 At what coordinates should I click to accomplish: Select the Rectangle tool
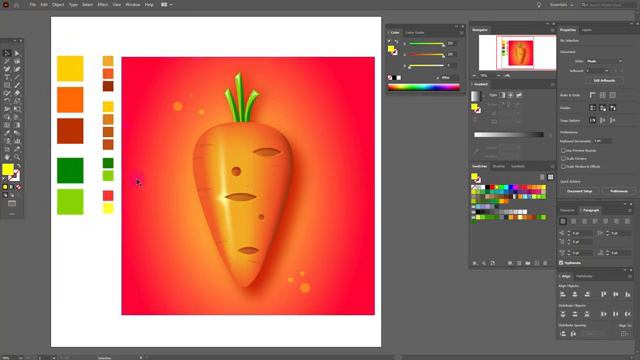tap(7, 85)
